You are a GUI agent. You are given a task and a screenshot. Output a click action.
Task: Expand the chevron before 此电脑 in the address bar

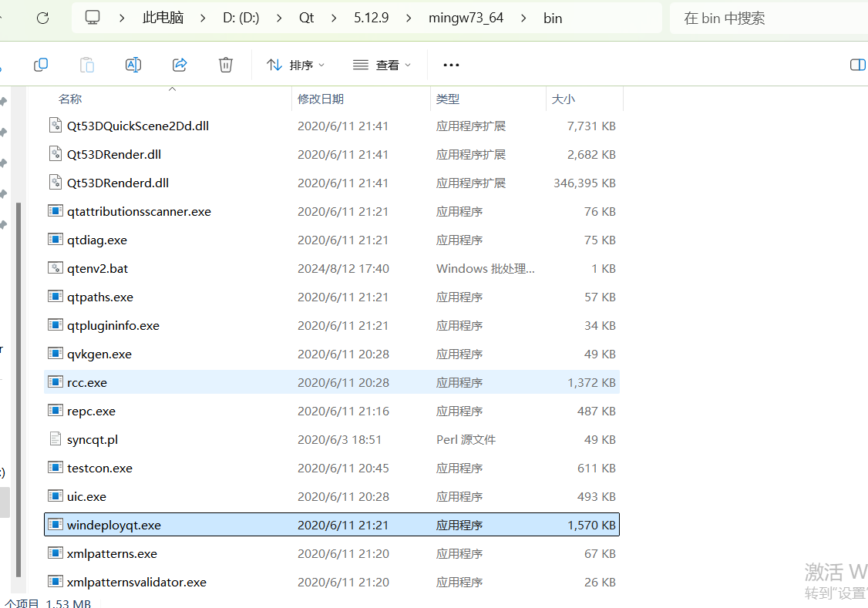[122, 18]
